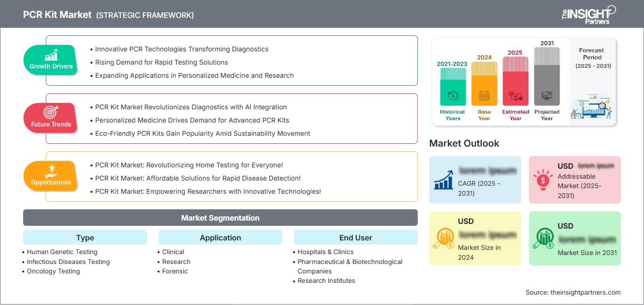Click the 'Market Outlook' heading
The width and height of the screenshot is (644, 305).
(x=464, y=143)
